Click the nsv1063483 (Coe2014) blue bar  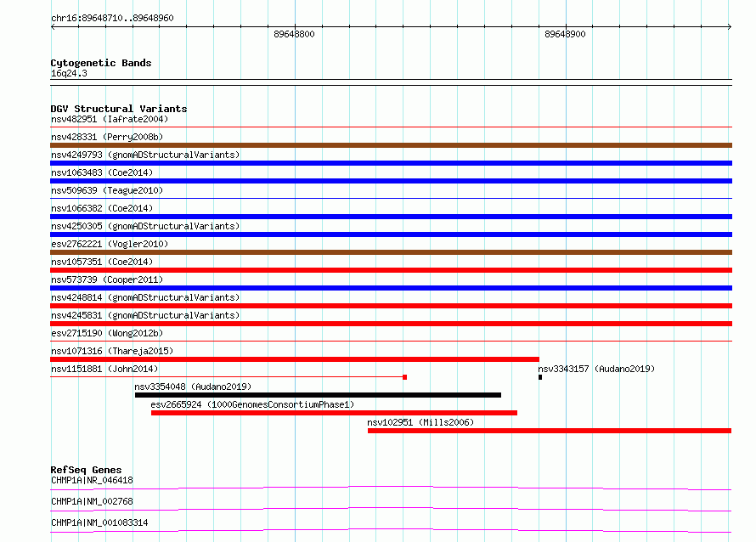(x=391, y=181)
